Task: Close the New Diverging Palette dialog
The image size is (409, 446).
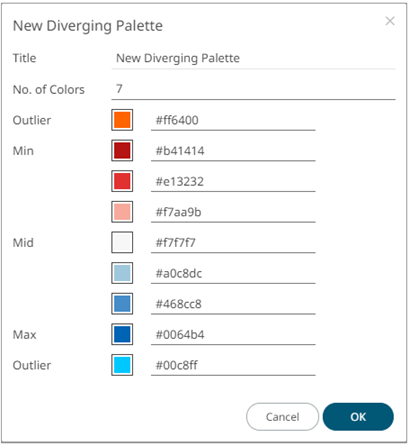Action: (x=390, y=21)
